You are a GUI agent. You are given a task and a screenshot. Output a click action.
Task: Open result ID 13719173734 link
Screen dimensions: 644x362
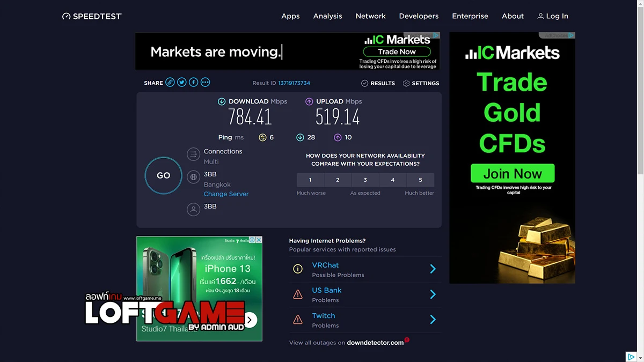click(294, 83)
